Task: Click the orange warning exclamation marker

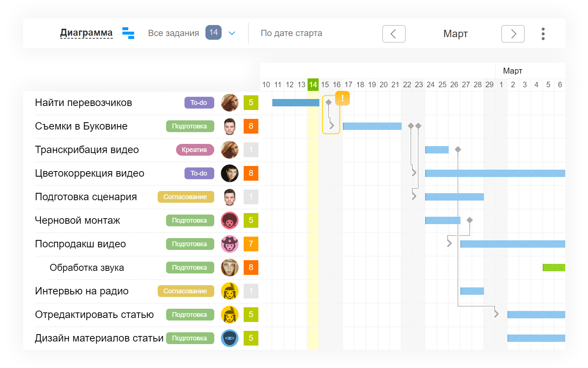Action: 343,98
